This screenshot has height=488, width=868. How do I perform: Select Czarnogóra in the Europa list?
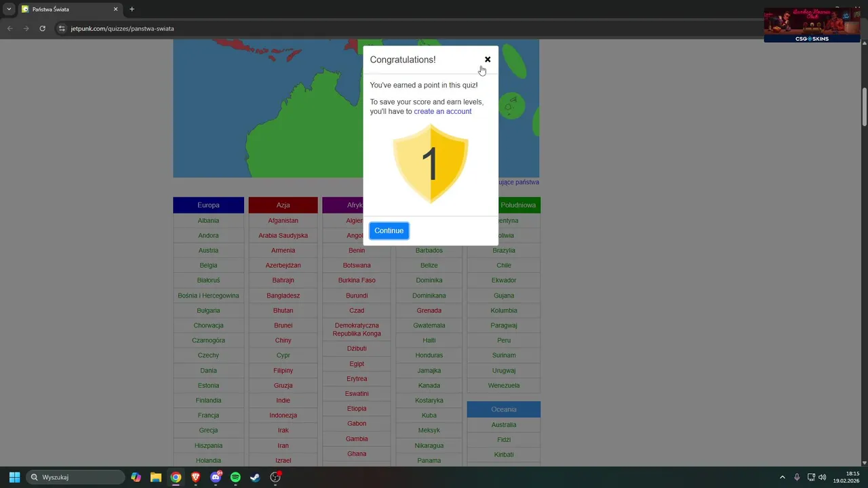coord(208,340)
